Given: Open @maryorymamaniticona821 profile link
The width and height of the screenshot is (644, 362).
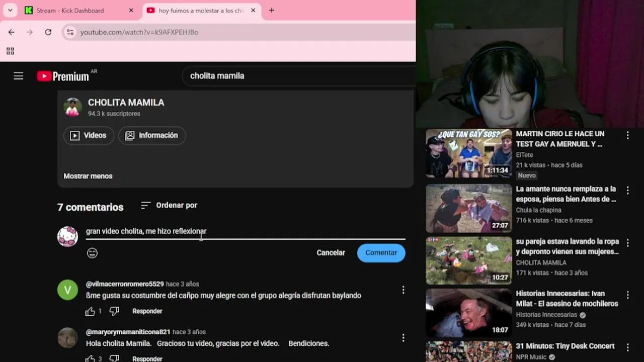Looking at the screenshot, I should [x=128, y=332].
